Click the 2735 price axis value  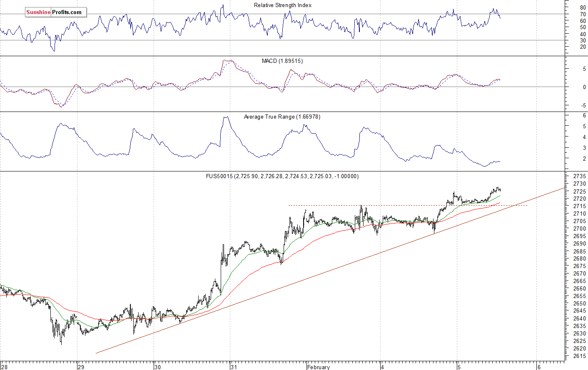point(580,176)
